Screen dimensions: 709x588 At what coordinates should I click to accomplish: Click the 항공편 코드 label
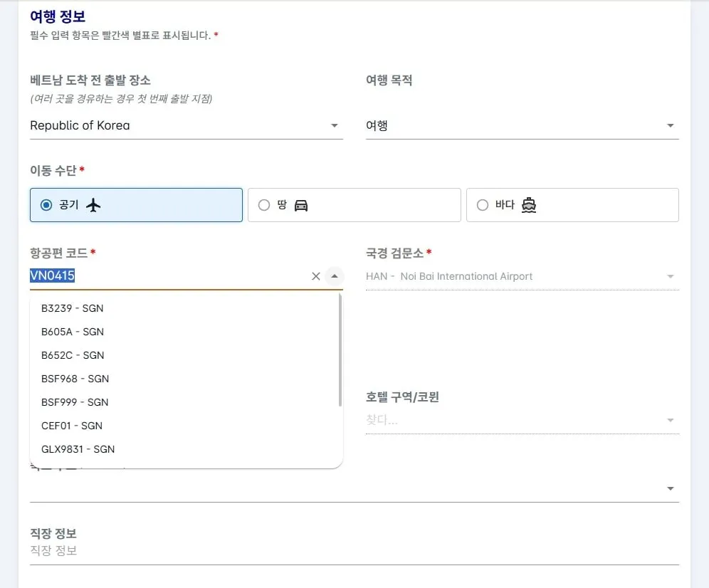coord(59,253)
